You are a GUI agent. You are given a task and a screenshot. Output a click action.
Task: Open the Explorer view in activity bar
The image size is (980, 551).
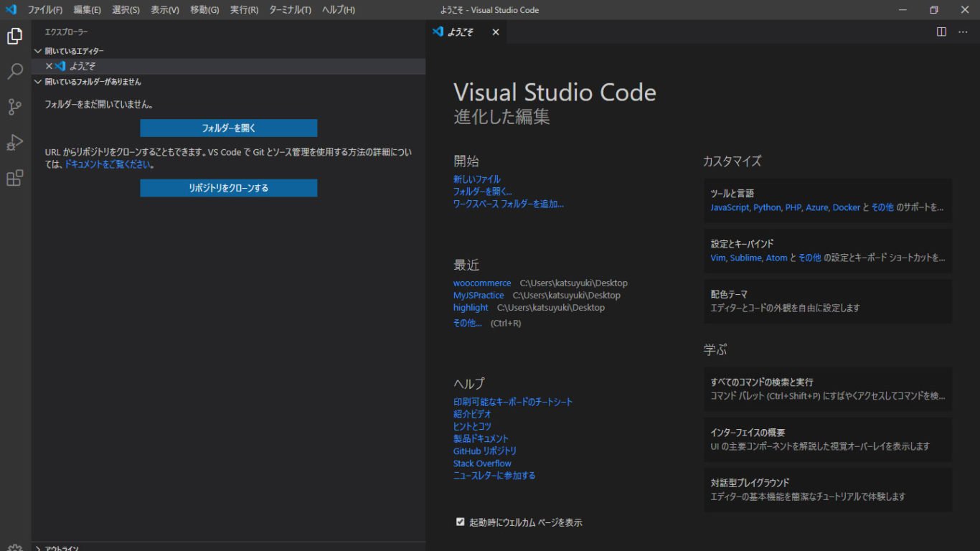15,36
